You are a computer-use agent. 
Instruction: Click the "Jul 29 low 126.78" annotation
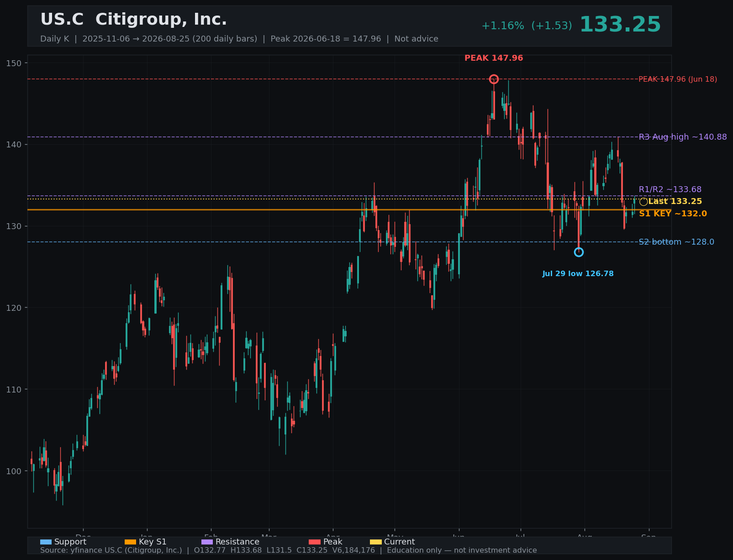pos(578,274)
